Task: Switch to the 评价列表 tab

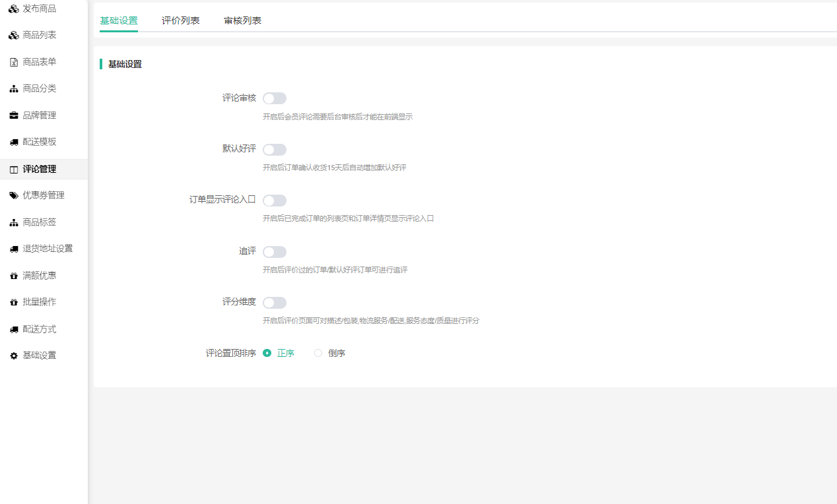Action: [x=181, y=20]
